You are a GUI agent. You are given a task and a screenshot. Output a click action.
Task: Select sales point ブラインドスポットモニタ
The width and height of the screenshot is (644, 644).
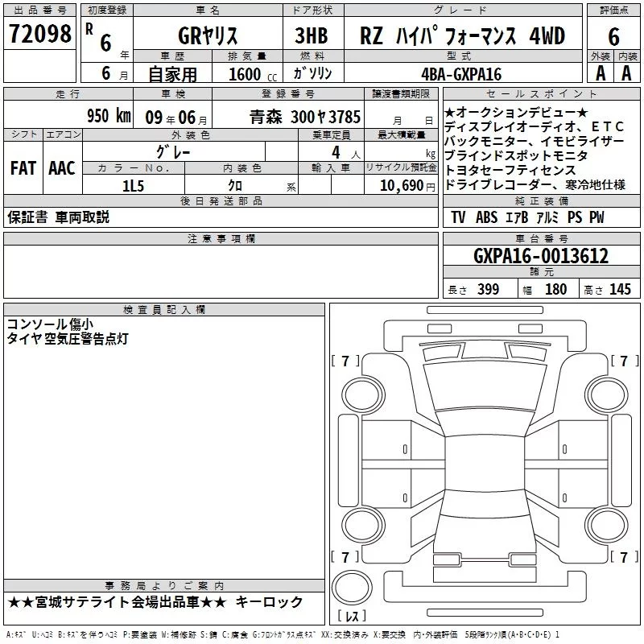(516, 155)
